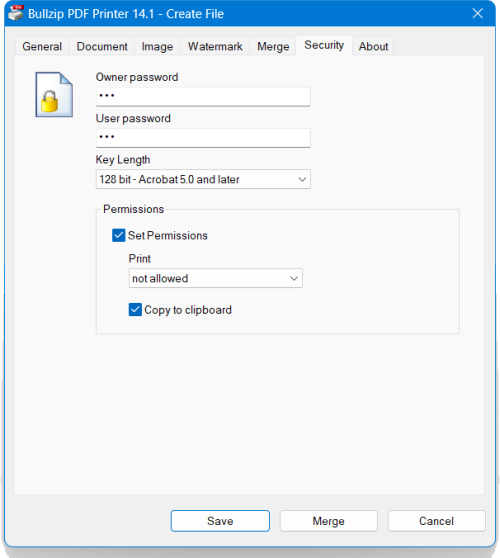Open the Print permission dropdown
The width and height of the screenshot is (500, 558).
click(x=215, y=278)
